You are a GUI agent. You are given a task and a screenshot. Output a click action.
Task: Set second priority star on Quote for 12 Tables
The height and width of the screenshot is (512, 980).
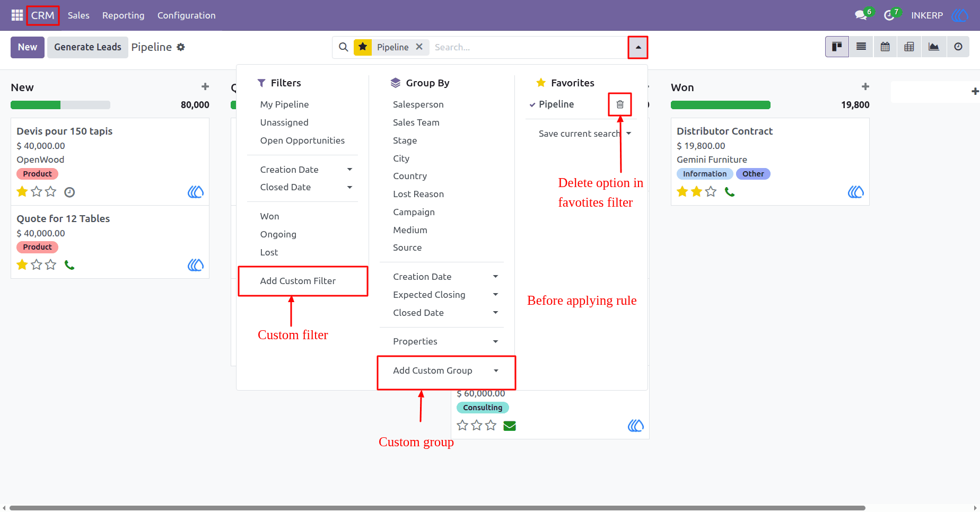tap(37, 264)
